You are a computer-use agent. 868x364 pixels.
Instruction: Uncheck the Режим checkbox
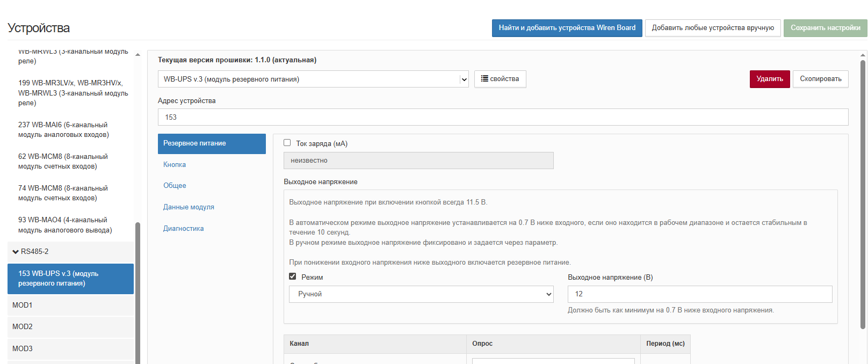coord(293,276)
